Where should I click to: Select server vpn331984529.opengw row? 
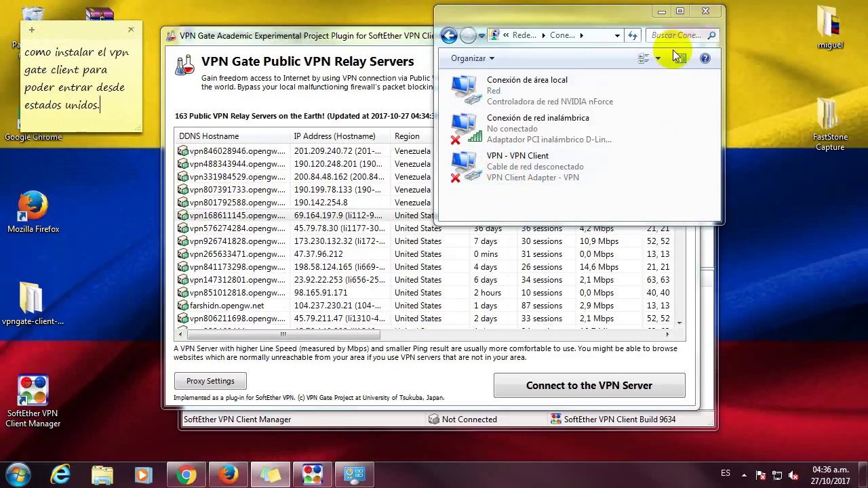coord(305,177)
